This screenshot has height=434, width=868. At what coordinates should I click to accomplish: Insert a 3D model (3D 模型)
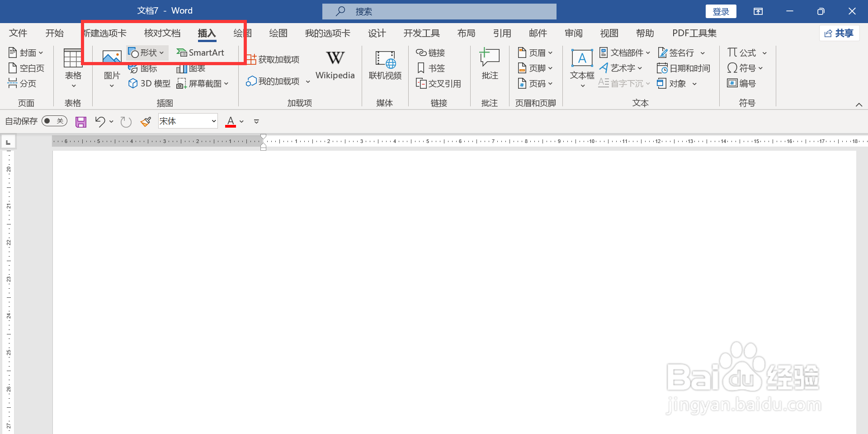pyautogui.click(x=150, y=83)
